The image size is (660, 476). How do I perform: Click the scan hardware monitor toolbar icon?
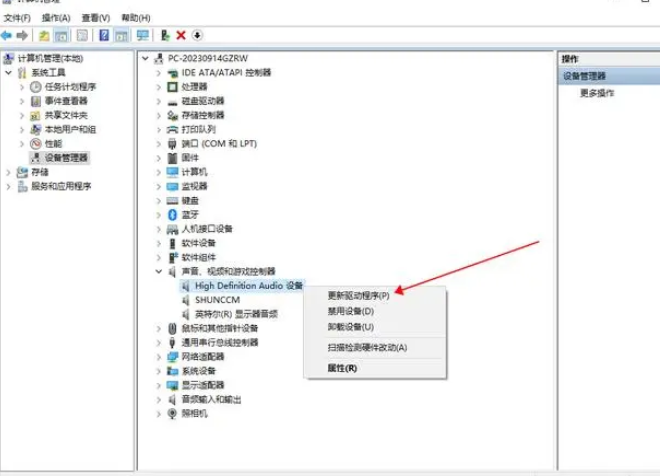(x=143, y=35)
